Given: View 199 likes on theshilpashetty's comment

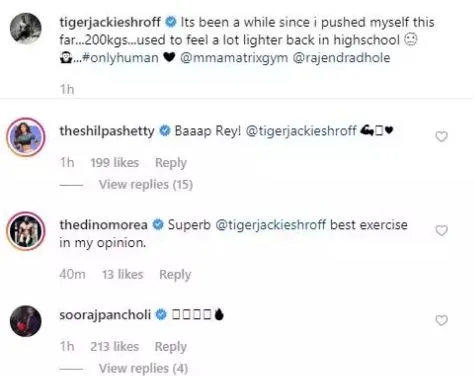Looking at the screenshot, I should [115, 163].
